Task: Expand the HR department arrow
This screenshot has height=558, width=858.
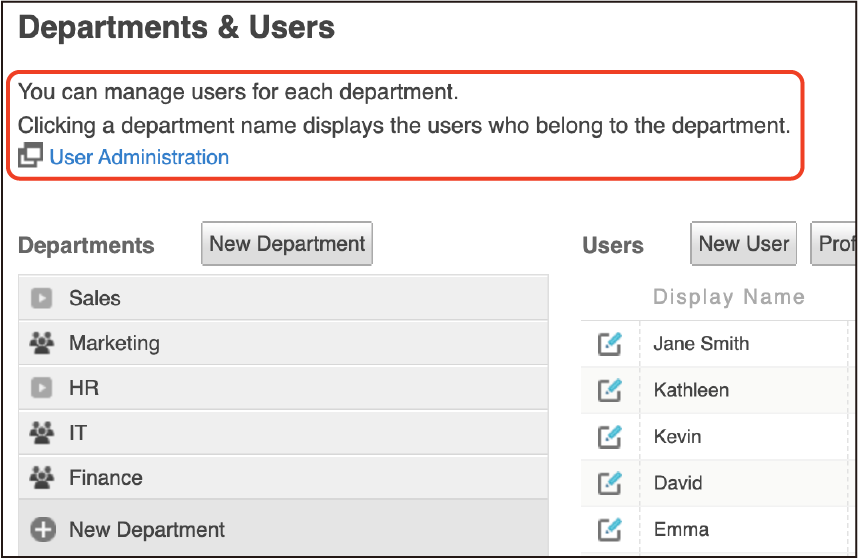Action: [41, 388]
